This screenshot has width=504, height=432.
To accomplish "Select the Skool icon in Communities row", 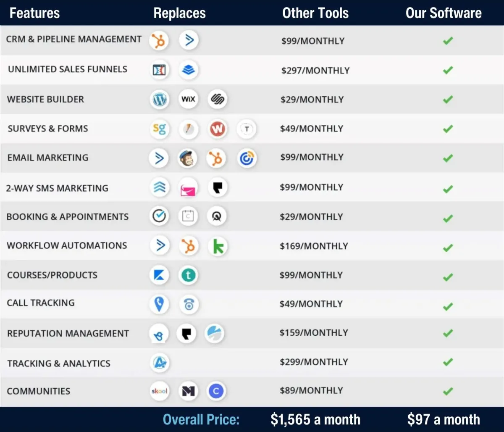I will point(159,391).
